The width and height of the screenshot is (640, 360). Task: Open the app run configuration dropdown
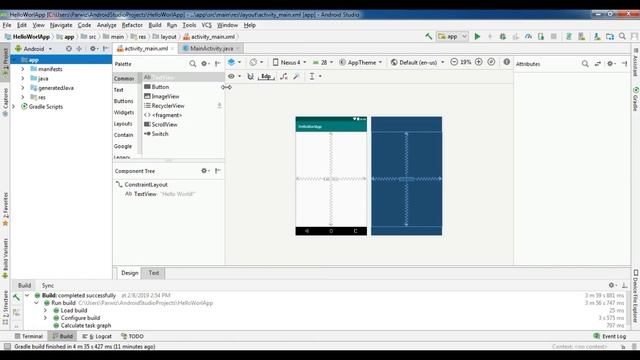[x=452, y=36]
